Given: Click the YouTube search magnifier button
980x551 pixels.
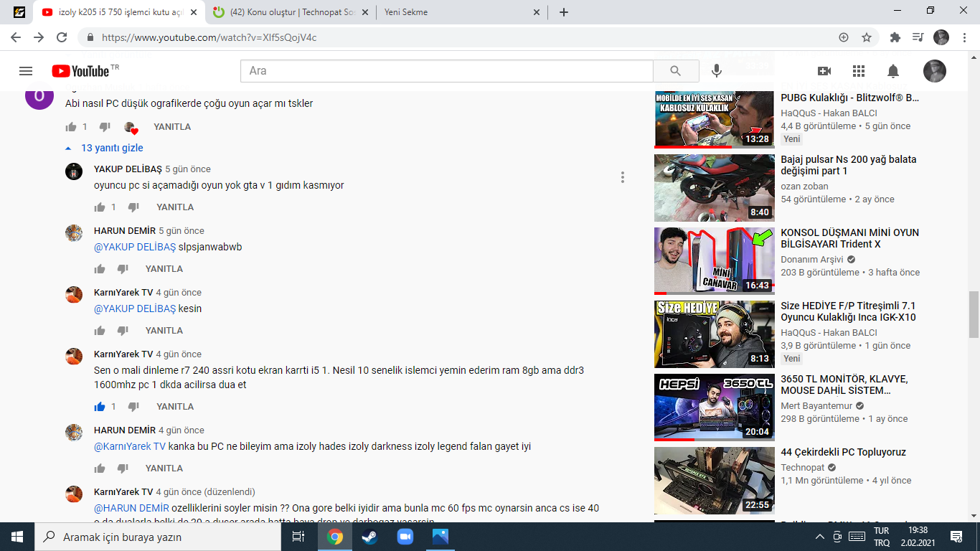Looking at the screenshot, I should pos(676,71).
